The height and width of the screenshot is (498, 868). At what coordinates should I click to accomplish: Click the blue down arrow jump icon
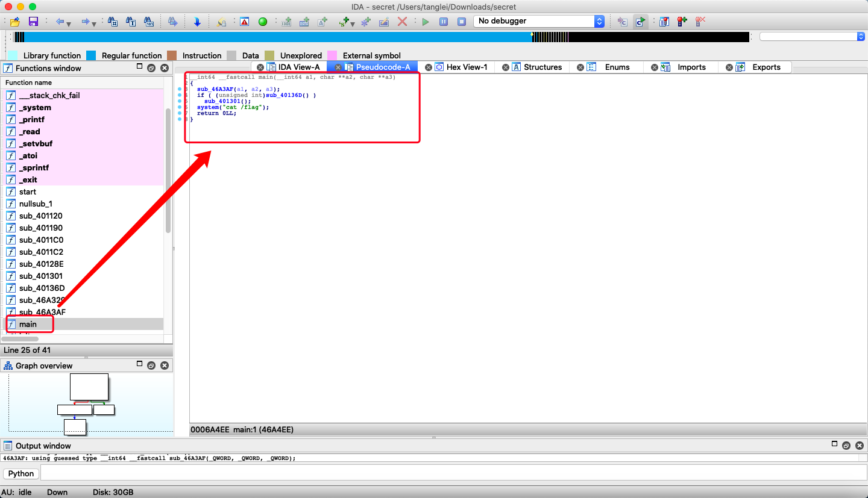pos(197,22)
